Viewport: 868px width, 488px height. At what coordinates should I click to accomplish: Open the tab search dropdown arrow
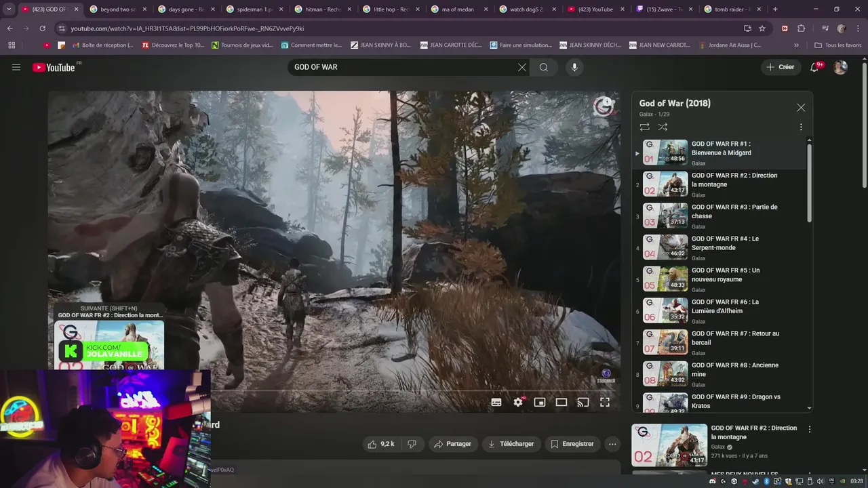(x=9, y=9)
